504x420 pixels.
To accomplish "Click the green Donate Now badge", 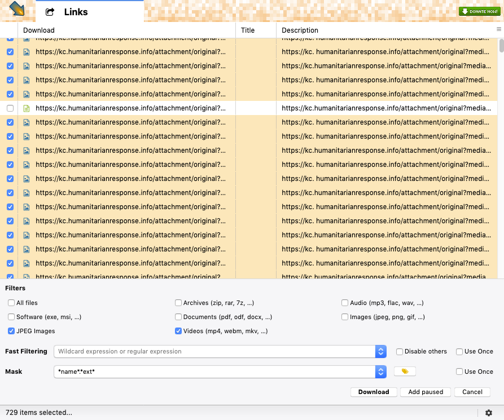I will pos(479,11).
